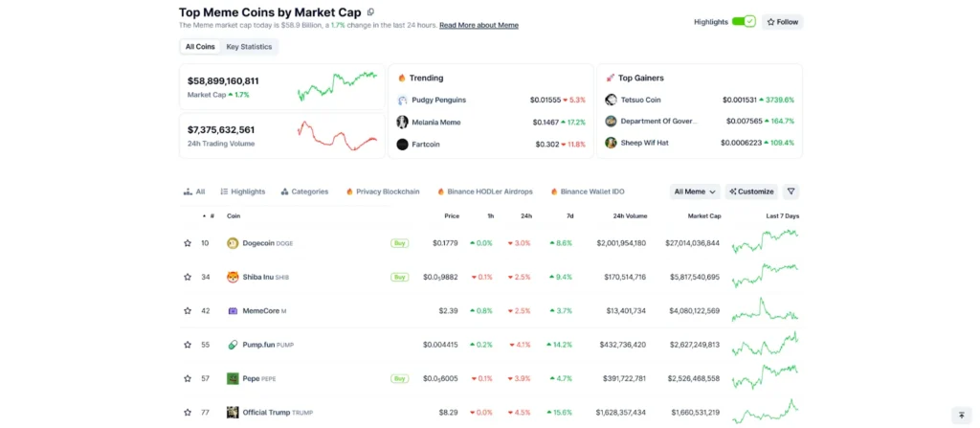The image size is (980, 428).
Task: Expand the All Meme dropdown
Action: 695,191
